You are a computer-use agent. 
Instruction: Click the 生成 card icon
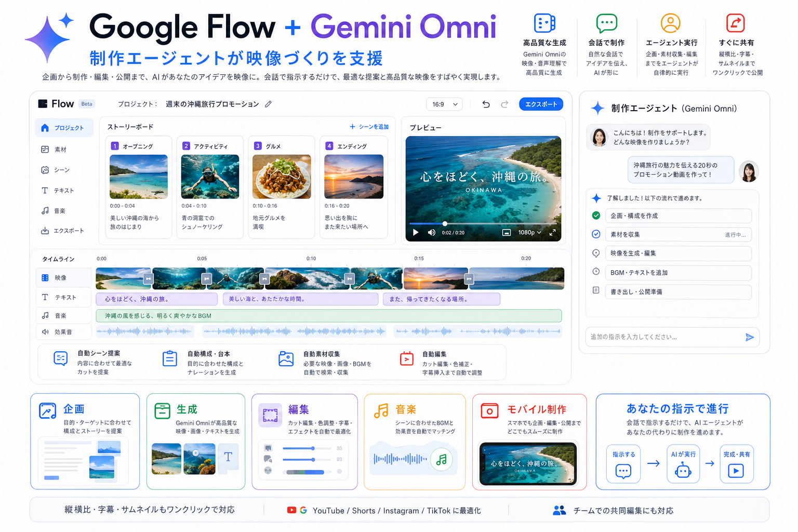[x=162, y=411]
